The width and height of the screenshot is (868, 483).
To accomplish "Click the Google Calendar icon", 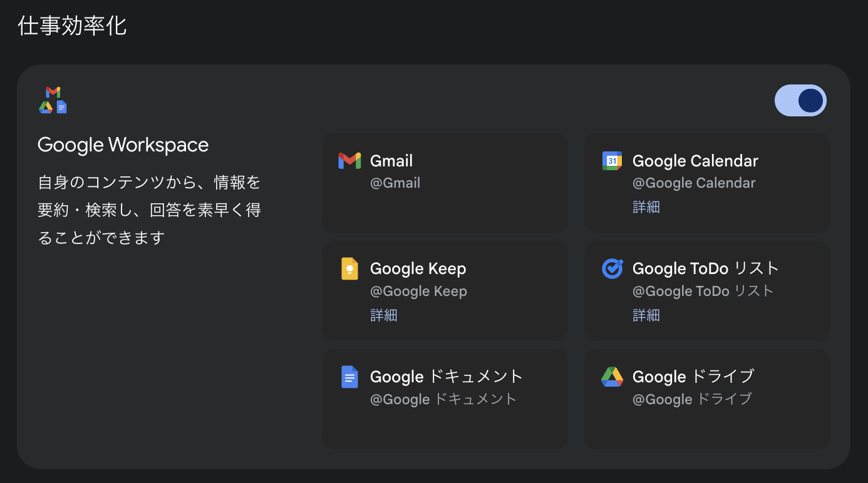I will pos(612,161).
